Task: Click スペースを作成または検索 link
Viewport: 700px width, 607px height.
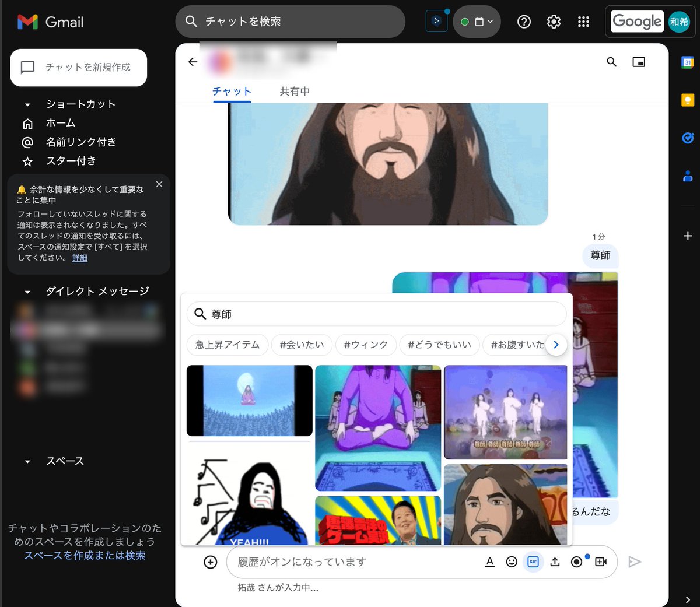Action: (x=85, y=556)
